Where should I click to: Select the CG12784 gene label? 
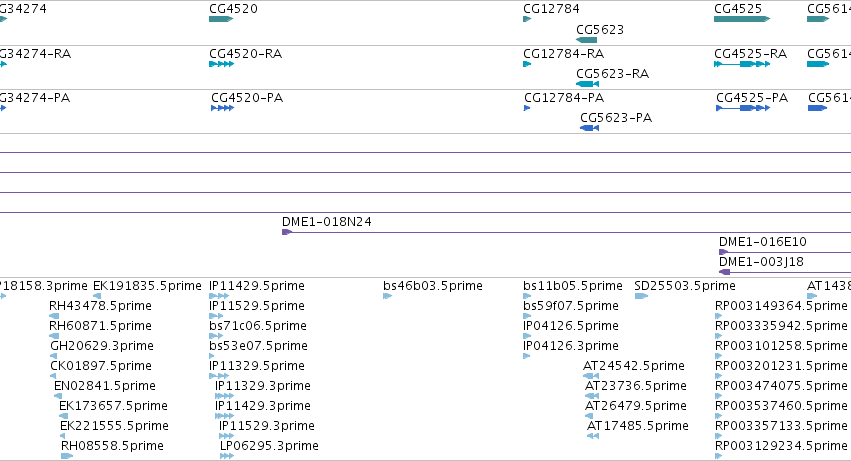tap(551, 9)
